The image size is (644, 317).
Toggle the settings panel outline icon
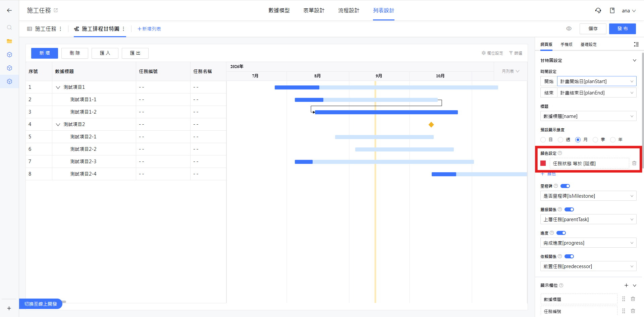(636, 44)
